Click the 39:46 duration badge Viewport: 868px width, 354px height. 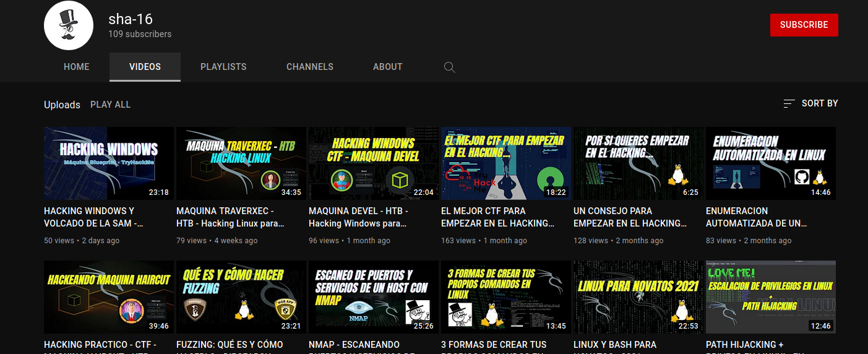click(x=159, y=326)
